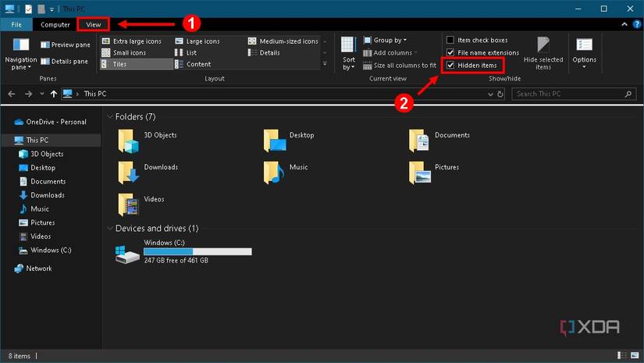Toggle the Preview pane

pyautogui.click(x=66, y=44)
